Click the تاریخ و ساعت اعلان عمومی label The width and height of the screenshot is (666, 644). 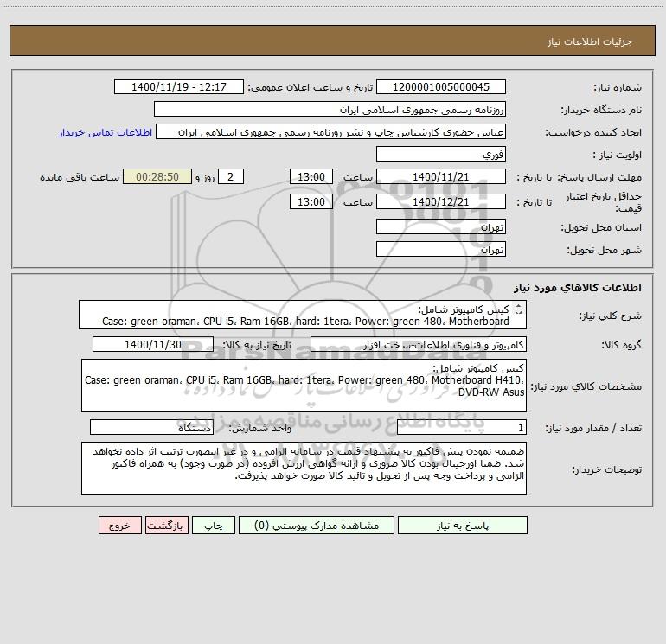[310, 87]
